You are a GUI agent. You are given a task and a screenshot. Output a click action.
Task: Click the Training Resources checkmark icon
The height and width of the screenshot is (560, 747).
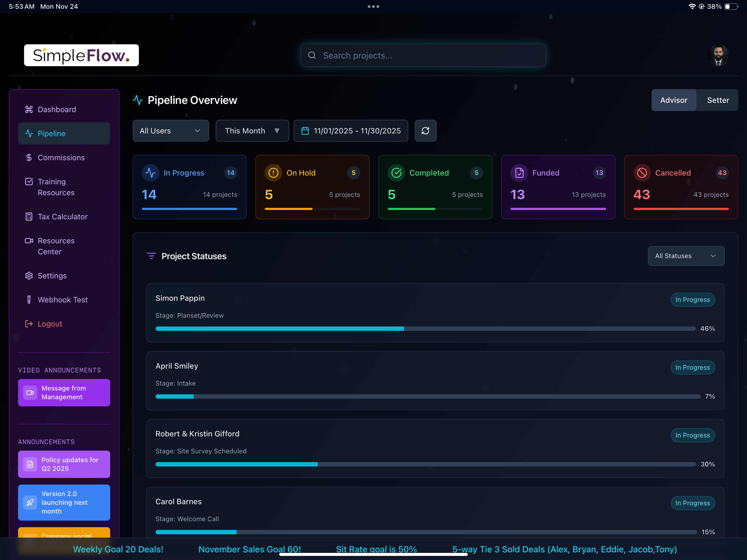[29, 181]
